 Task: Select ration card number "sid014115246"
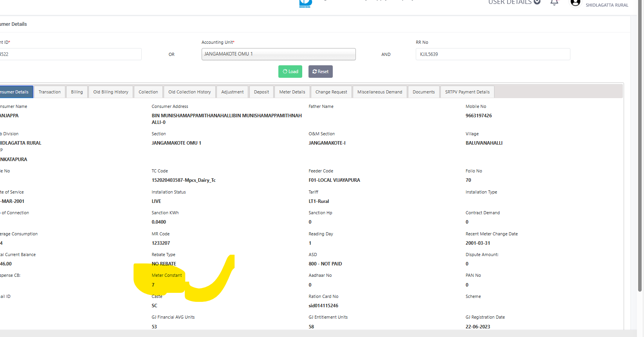(323, 306)
